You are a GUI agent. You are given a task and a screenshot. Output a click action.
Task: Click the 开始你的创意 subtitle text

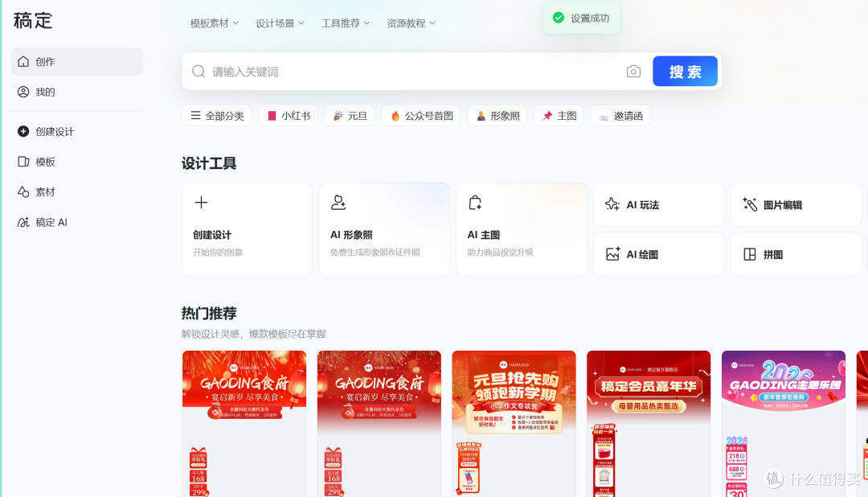(x=218, y=252)
